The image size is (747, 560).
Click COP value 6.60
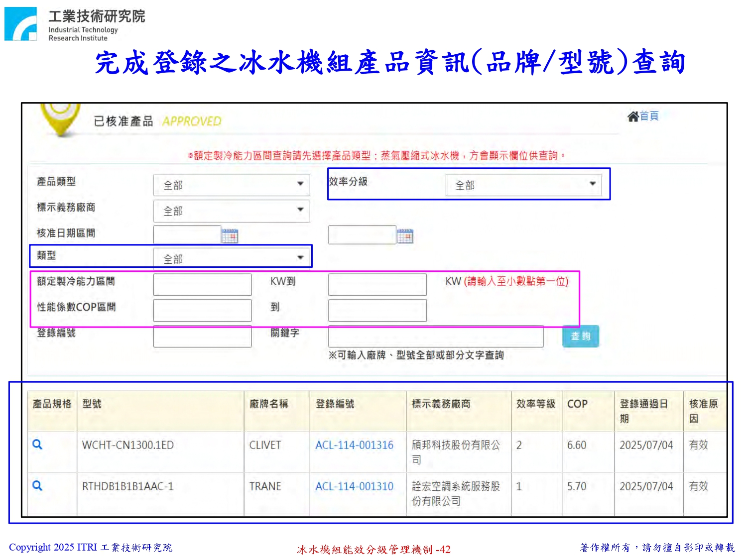tap(577, 445)
